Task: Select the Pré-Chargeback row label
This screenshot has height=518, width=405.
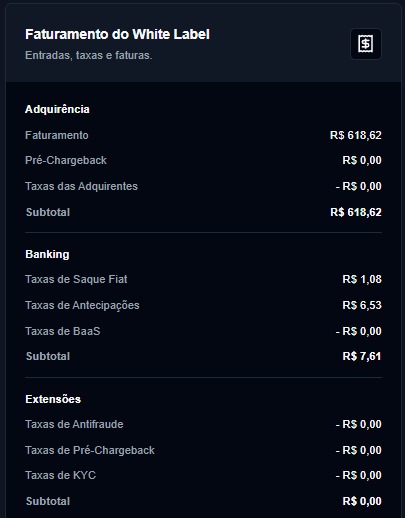Action: (x=66, y=160)
